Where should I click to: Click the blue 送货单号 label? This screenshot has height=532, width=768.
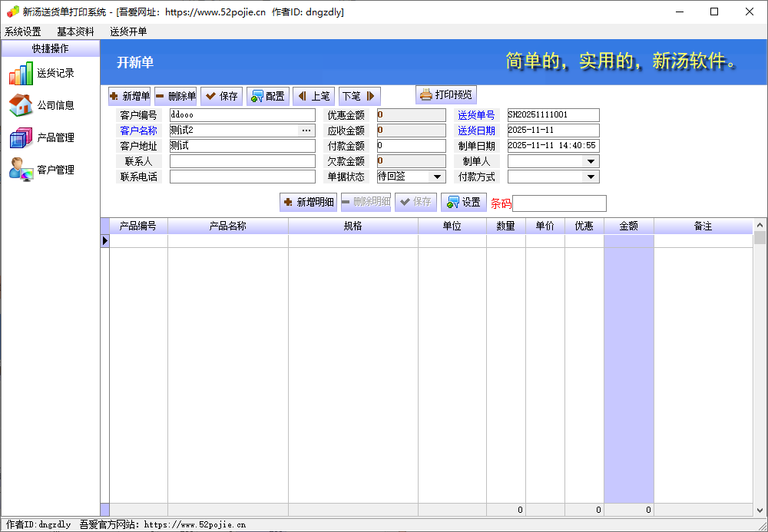(477, 115)
